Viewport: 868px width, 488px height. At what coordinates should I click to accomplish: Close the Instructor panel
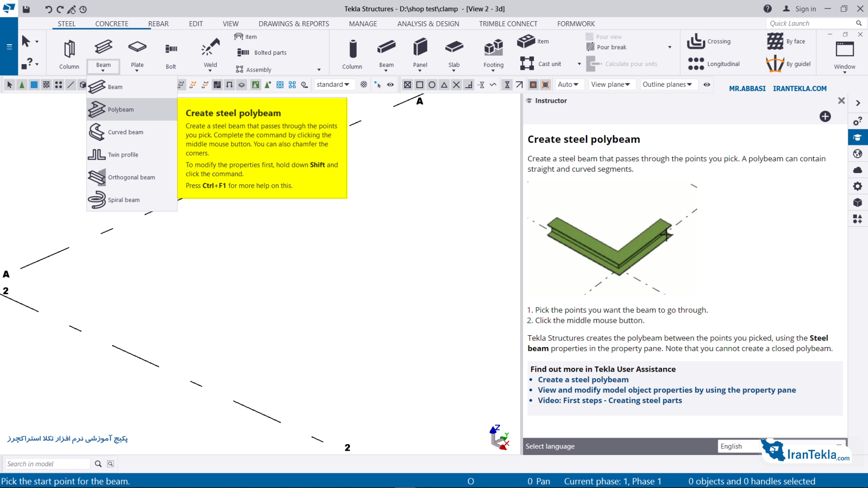[841, 101]
